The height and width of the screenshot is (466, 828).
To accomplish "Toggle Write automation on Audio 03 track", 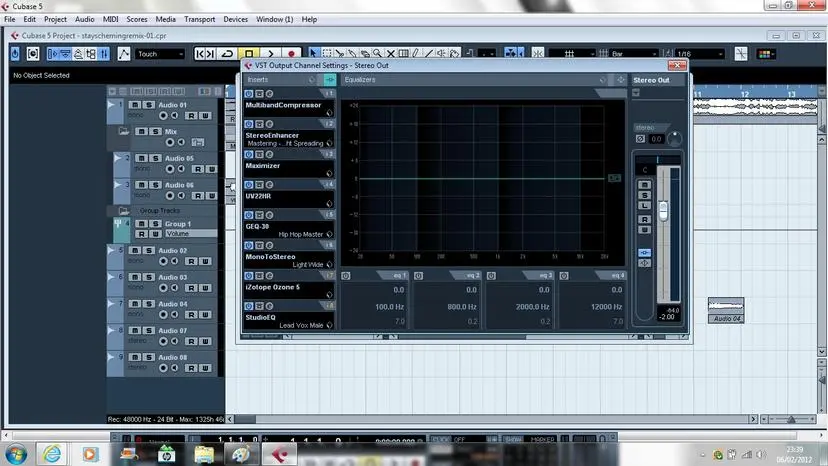I will pos(205,287).
